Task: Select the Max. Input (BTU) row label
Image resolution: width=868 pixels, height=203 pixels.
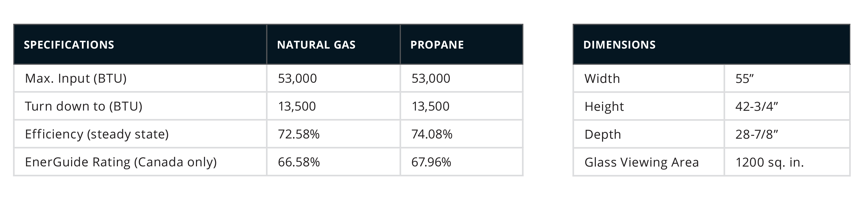Action: pos(76,79)
